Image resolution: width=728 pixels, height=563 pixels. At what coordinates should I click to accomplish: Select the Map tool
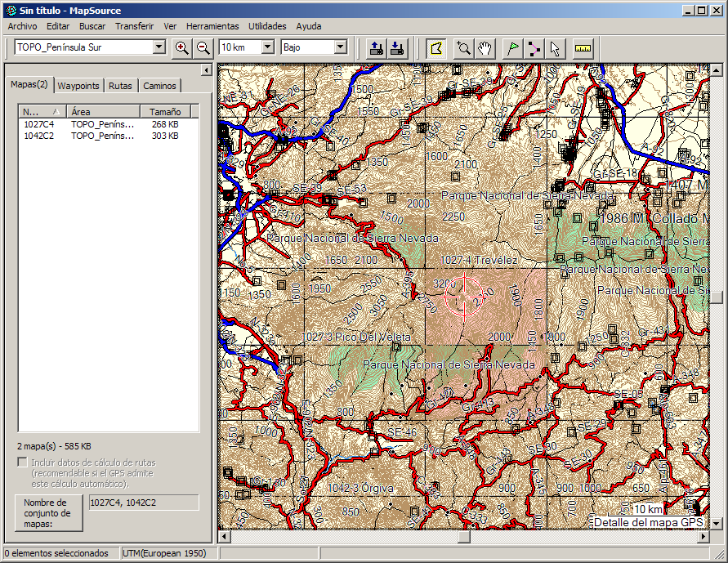pyautogui.click(x=436, y=48)
